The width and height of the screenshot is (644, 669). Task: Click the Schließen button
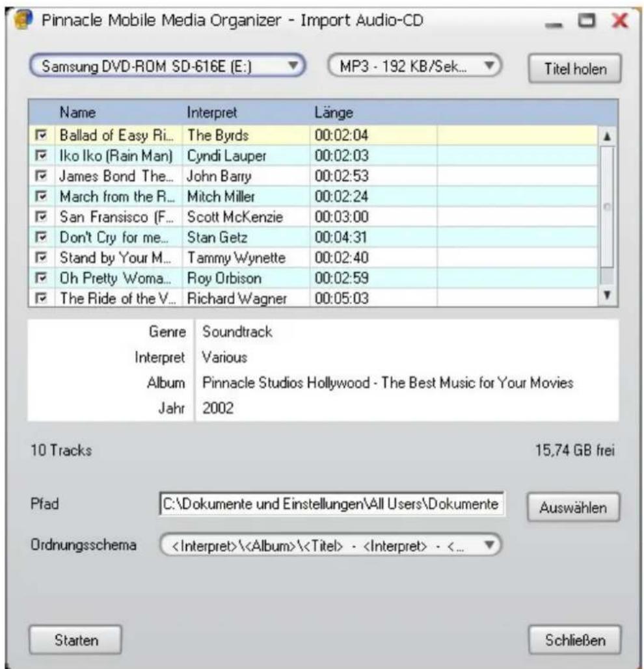pyautogui.click(x=575, y=640)
